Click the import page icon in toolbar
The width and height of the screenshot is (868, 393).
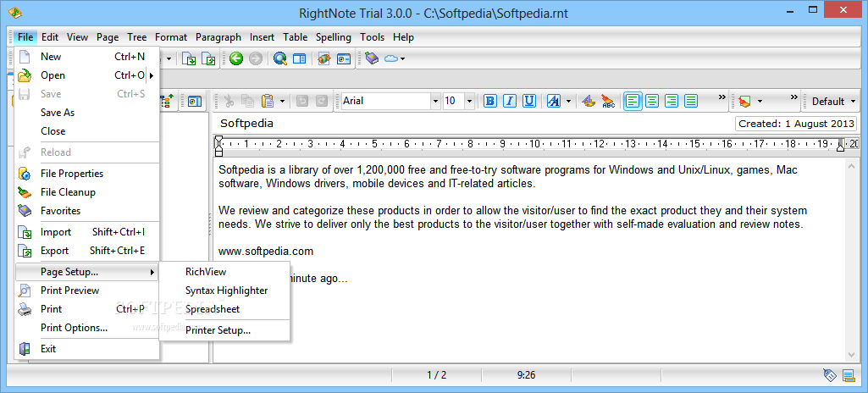[x=190, y=58]
